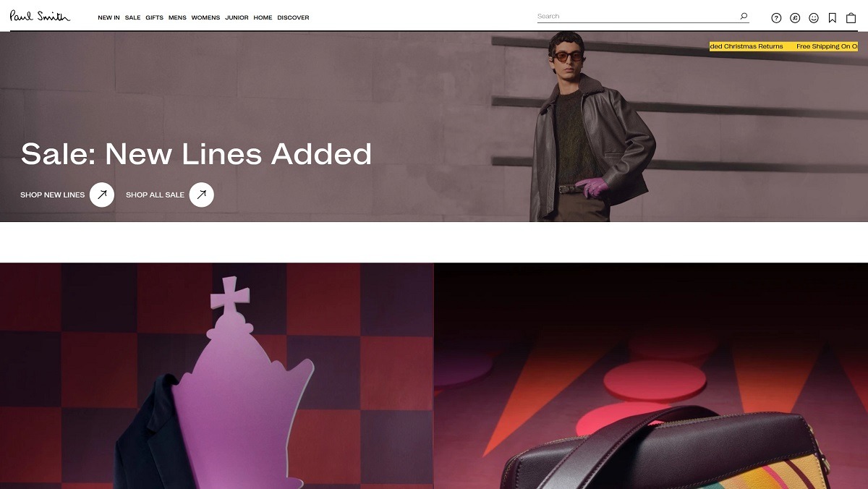
Task: Open the New In menu
Action: 109,17
